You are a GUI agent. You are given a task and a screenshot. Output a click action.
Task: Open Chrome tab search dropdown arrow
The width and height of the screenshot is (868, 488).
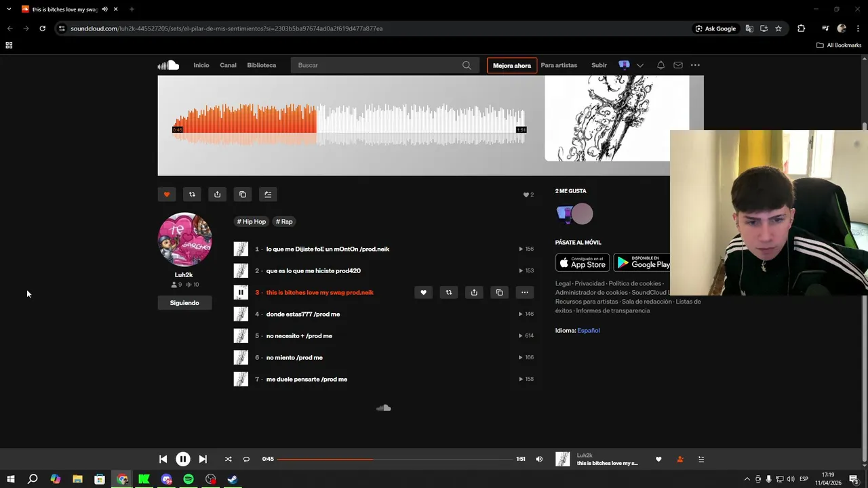tap(9, 9)
